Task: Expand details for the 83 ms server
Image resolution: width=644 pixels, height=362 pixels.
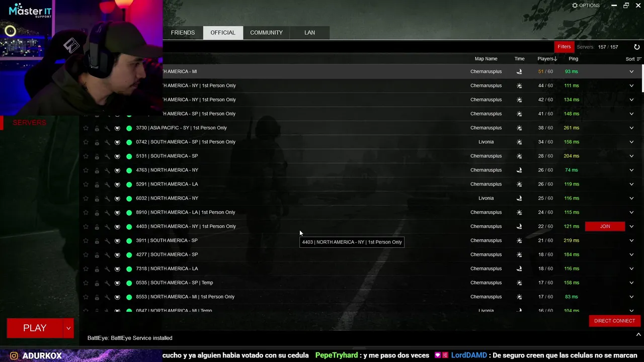Action: [631, 297]
